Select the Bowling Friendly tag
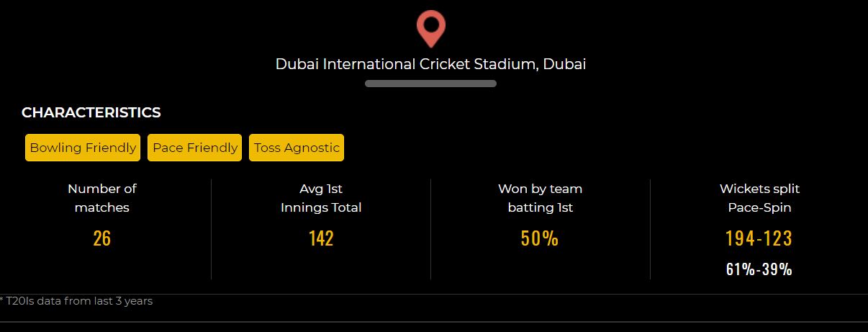Image resolution: width=868 pixels, height=332 pixels. (x=83, y=148)
